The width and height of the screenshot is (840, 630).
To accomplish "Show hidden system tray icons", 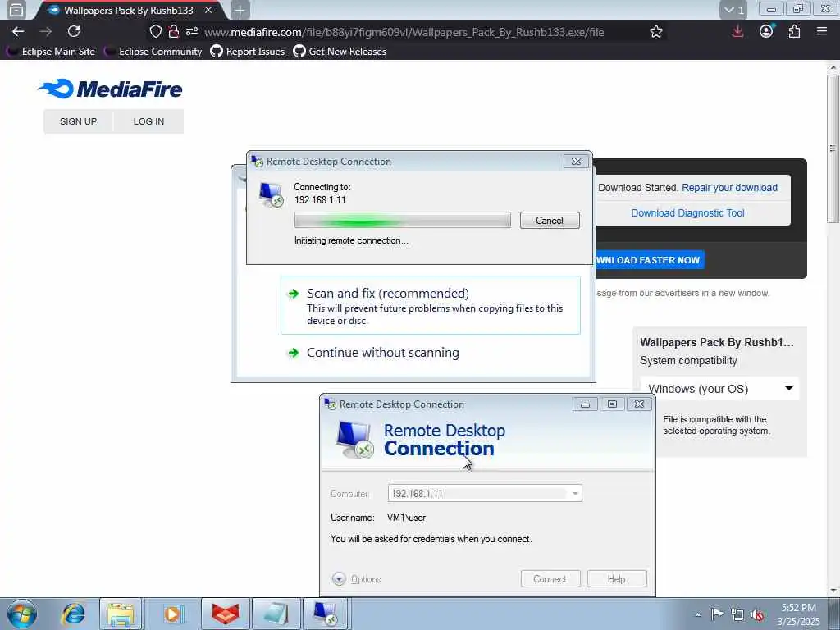I will pos(697,614).
